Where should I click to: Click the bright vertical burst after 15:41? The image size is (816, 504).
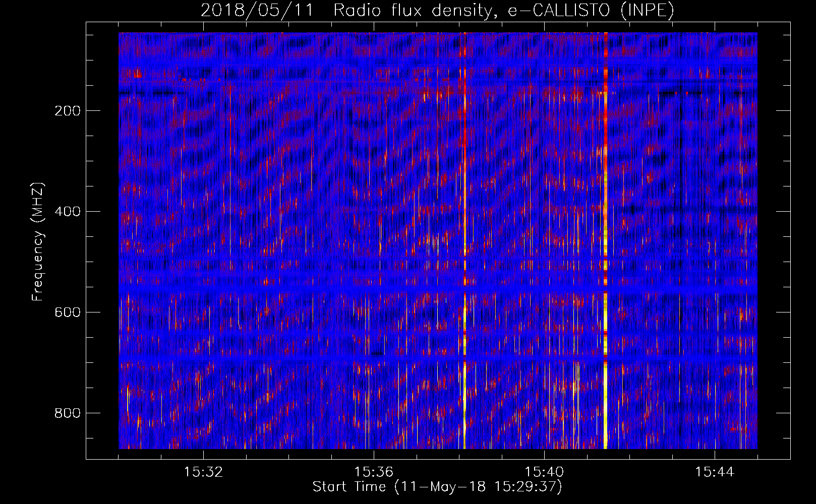(x=605, y=240)
